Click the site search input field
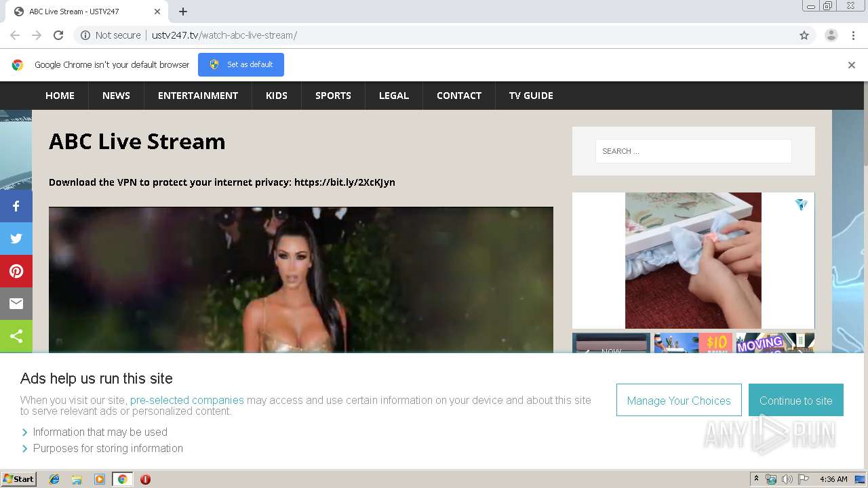The width and height of the screenshot is (868, 488). (x=693, y=151)
